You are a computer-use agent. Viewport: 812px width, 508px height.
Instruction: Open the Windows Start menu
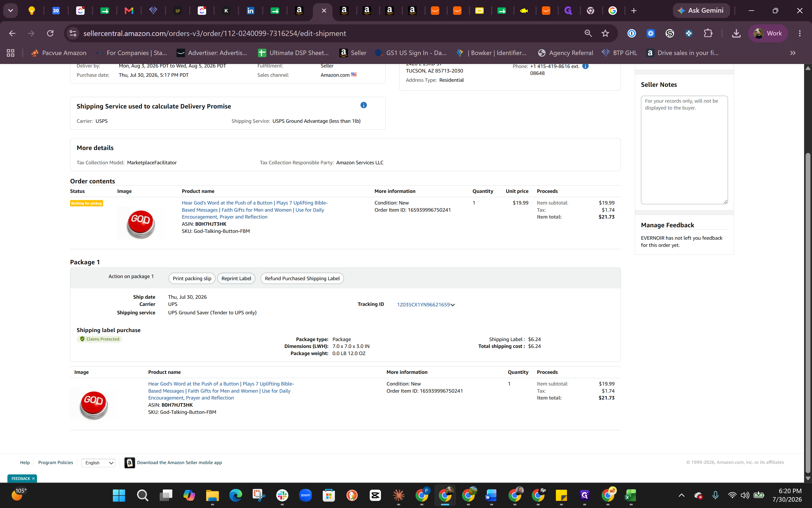(x=119, y=495)
